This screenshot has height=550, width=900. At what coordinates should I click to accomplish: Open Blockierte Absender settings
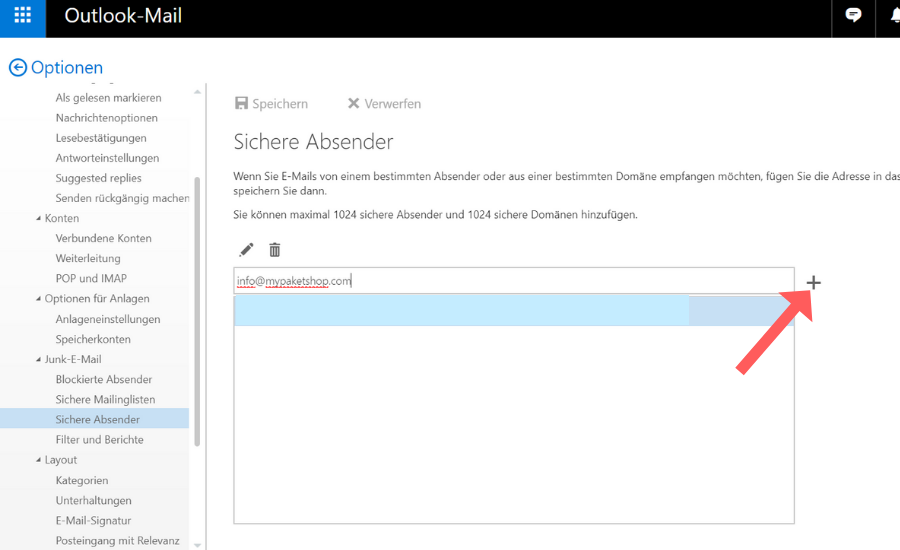[104, 380]
